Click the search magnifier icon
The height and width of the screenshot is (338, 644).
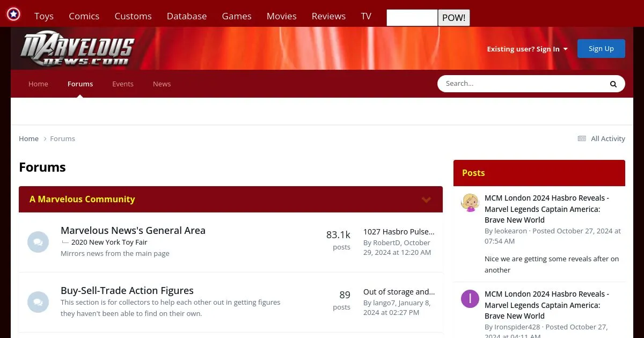tap(613, 84)
